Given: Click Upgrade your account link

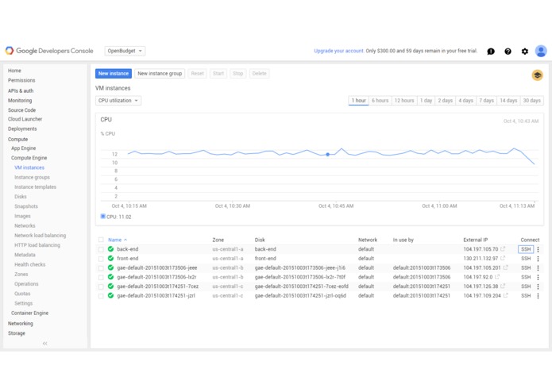Looking at the screenshot, I should click(x=338, y=51).
